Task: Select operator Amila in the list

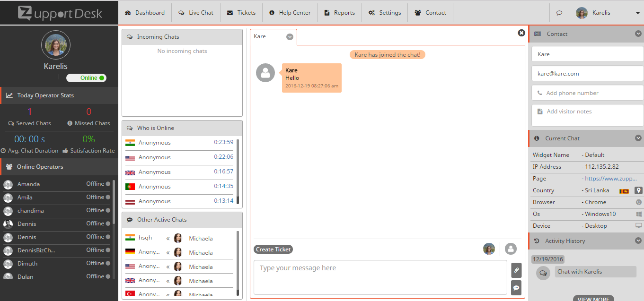Action: point(57,198)
